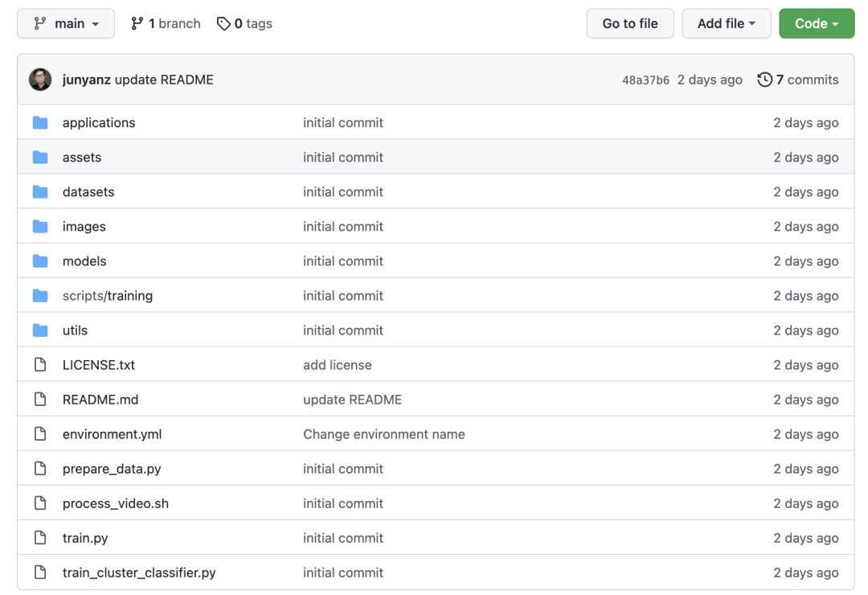Click the folder icon for scripts/training
868x595 pixels.
[x=40, y=296]
